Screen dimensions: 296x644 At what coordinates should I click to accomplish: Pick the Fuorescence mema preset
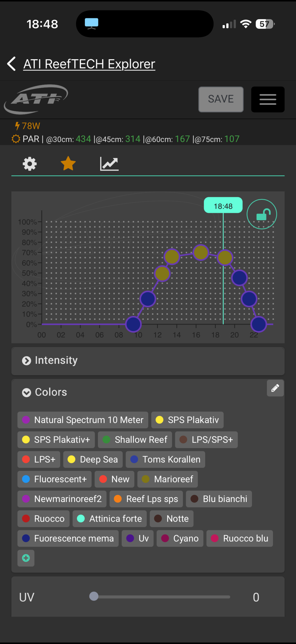click(68, 538)
